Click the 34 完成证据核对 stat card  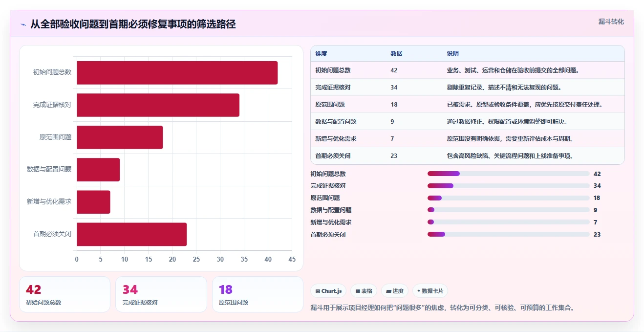[x=161, y=294]
